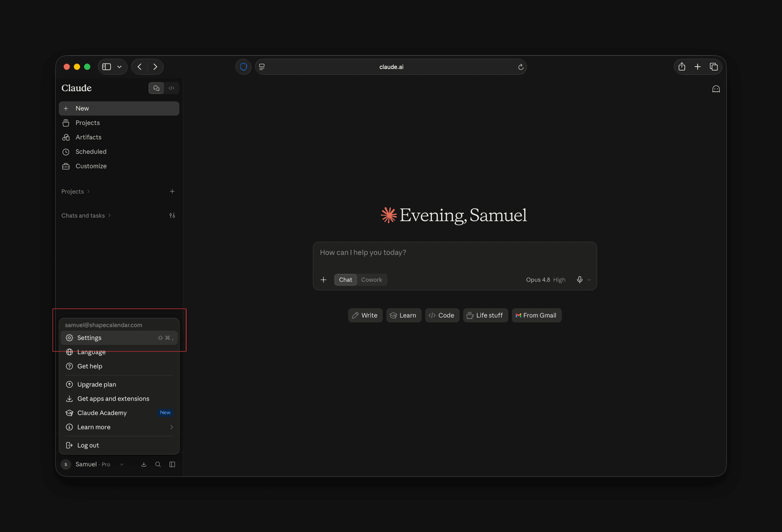782x532 pixels.
Task: Click the privacy shield icon
Action: coord(243,67)
